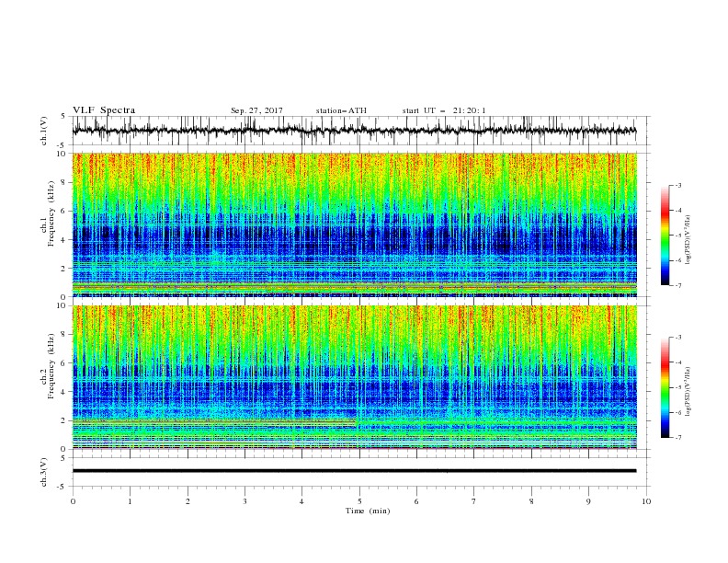
Task: Click the 4 kHz tick label of ch.1
Action: (63, 240)
